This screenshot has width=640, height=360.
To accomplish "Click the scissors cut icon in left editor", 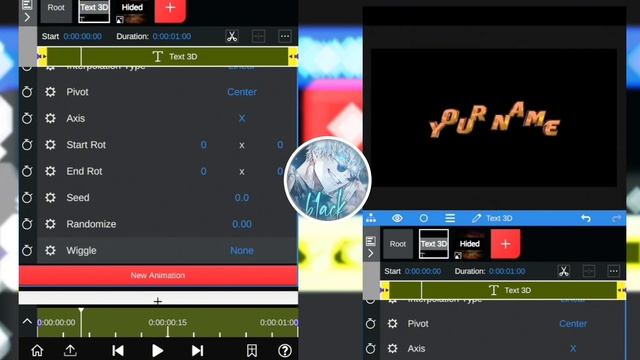I will (232, 36).
